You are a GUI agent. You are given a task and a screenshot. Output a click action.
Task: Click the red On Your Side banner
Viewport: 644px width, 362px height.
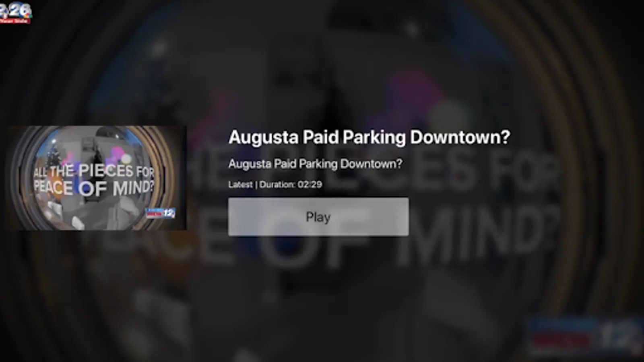coord(14,21)
